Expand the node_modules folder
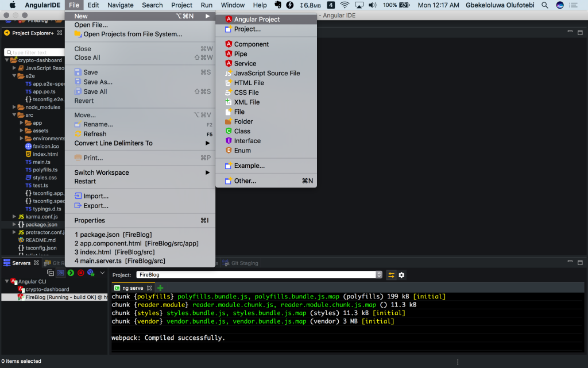This screenshot has width=588, height=368. [14, 107]
